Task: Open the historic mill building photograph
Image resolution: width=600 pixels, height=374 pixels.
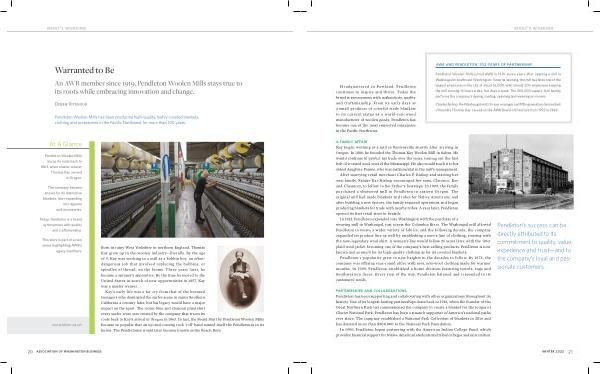Action: 521,171
